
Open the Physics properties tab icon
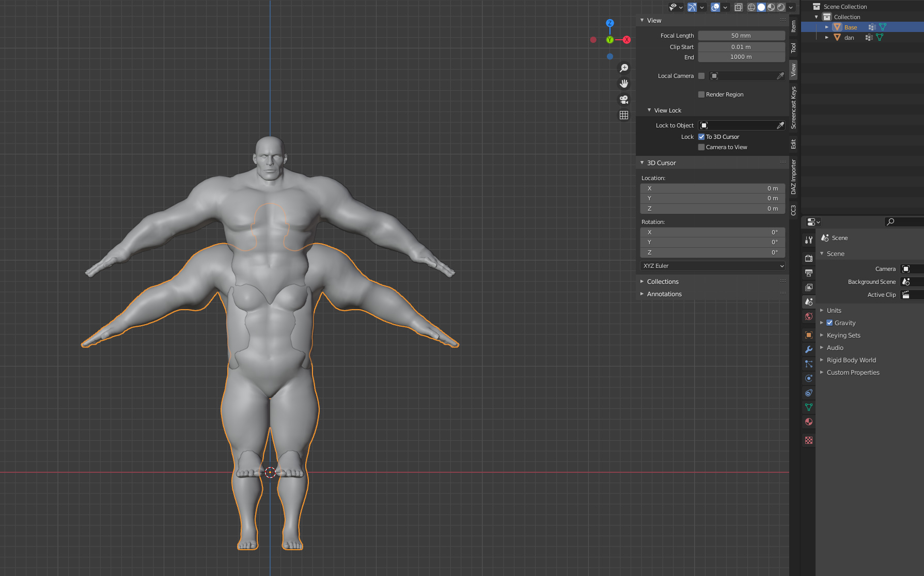(809, 378)
